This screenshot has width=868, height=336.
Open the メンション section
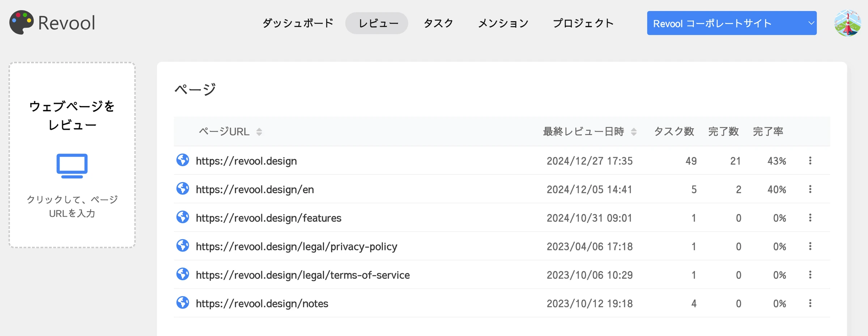coord(503,23)
